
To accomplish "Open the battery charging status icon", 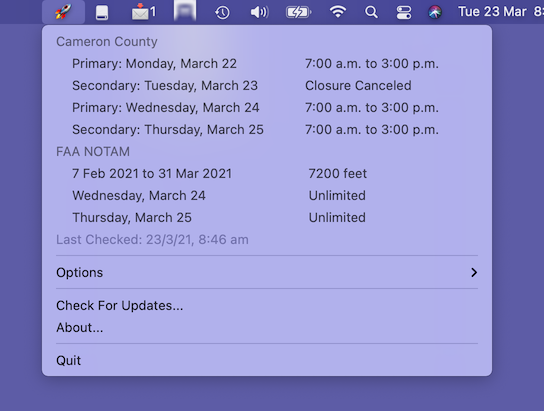I will 298,12.
